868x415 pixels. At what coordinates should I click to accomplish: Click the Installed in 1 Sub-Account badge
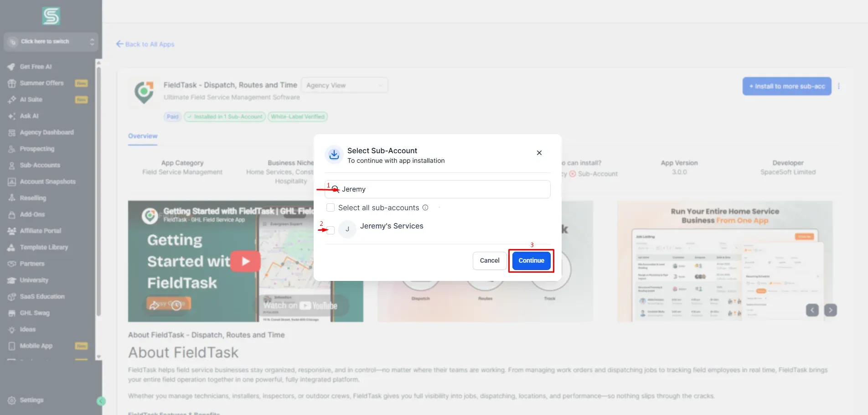pos(225,117)
